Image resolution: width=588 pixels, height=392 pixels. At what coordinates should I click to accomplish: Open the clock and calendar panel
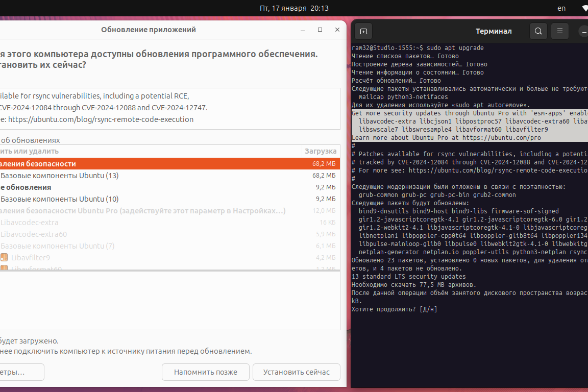293,8
